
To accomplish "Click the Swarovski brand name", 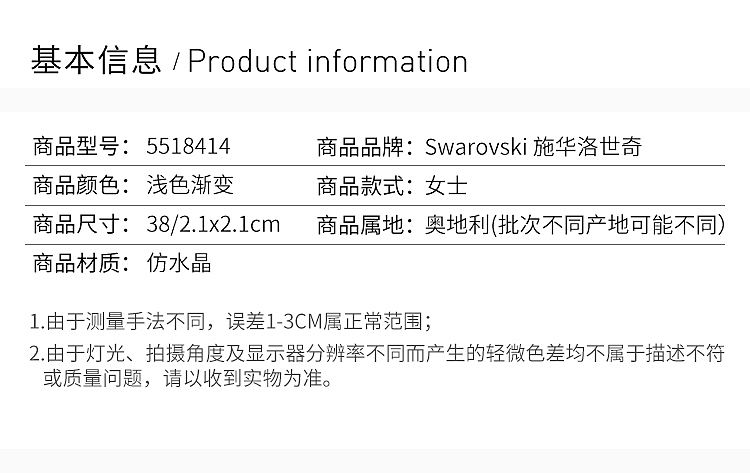I will coord(476,148).
